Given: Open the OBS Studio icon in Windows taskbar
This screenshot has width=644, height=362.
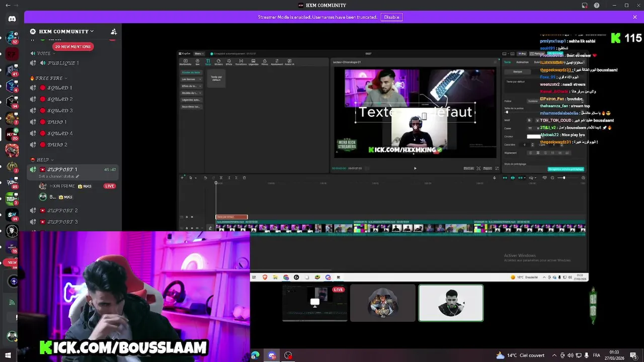Looking at the screenshot, I should (288, 355).
